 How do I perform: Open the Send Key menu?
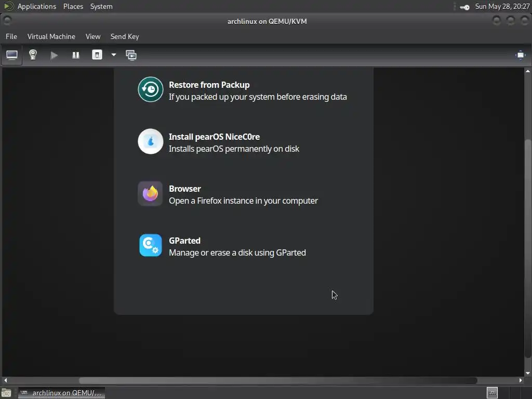click(x=125, y=36)
